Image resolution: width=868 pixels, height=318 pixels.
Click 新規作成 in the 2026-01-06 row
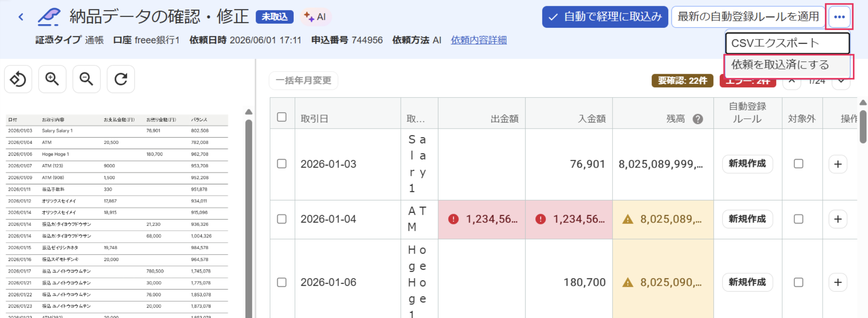pyautogui.click(x=747, y=282)
